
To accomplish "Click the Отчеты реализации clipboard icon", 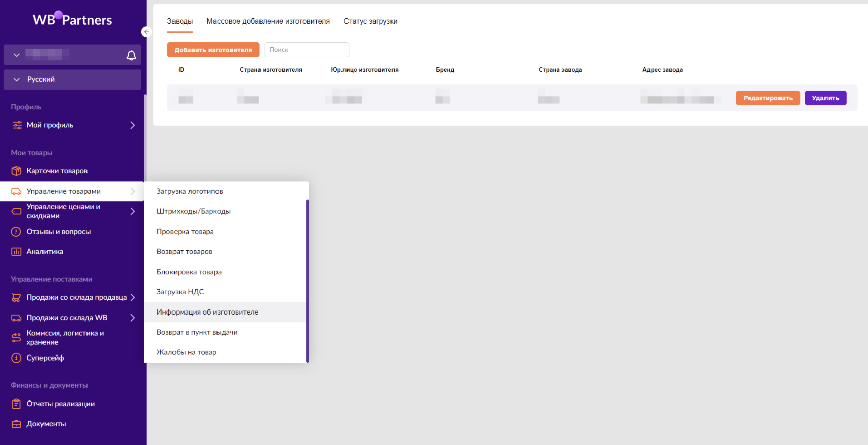I will coord(16,404).
